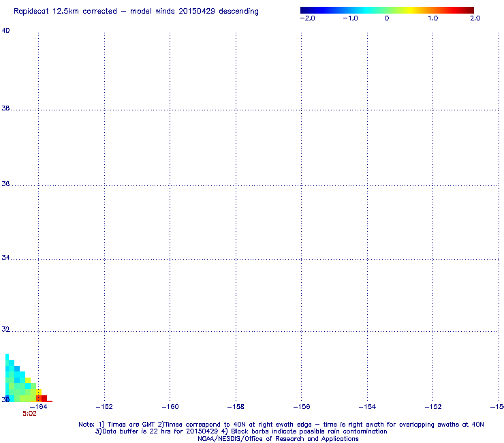Click the longitude label '-162'
The width and height of the screenshot is (504, 443).
(104, 407)
